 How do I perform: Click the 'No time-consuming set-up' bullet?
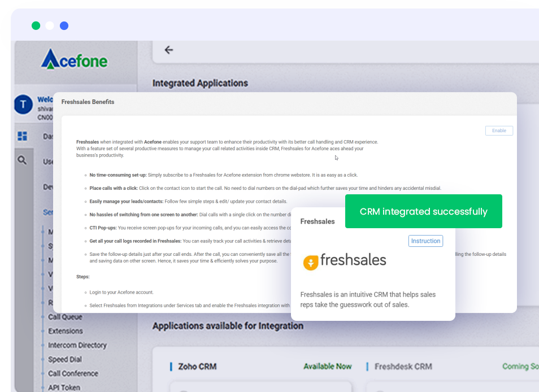click(x=223, y=175)
